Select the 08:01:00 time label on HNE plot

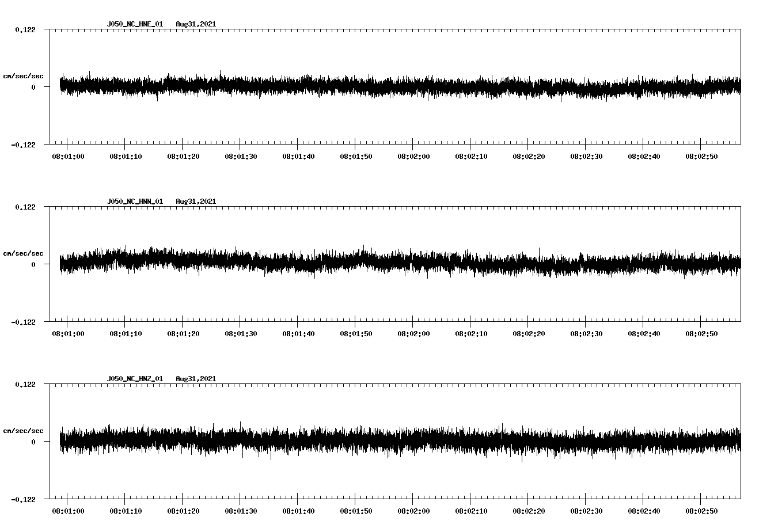[68, 157]
